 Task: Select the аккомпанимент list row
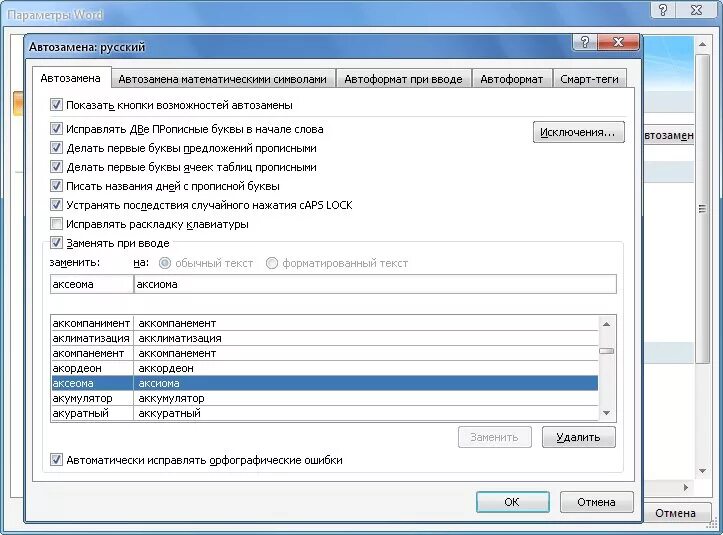tap(325, 323)
